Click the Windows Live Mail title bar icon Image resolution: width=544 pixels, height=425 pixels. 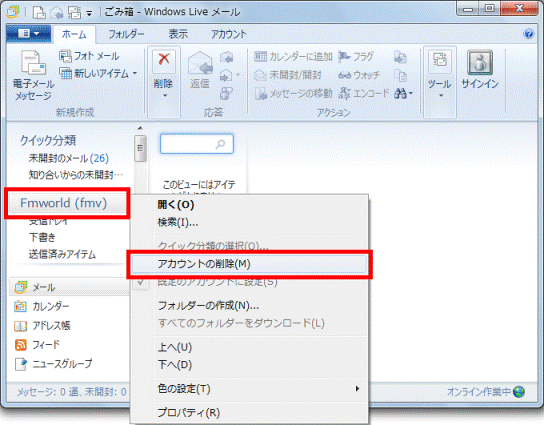point(14,12)
